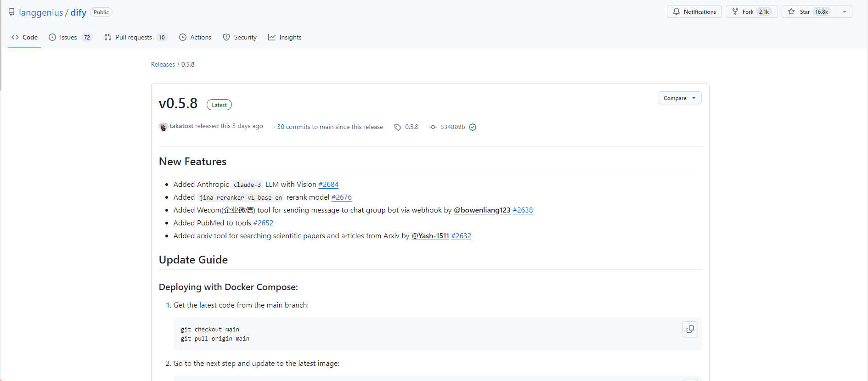
Task: Open commit 534802b
Action: [452, 127]
